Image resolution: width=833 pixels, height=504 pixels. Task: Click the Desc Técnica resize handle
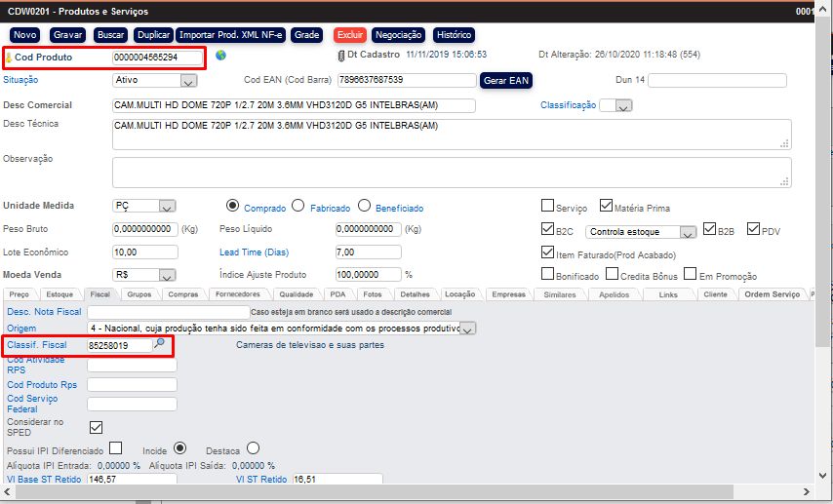(784, 143)
